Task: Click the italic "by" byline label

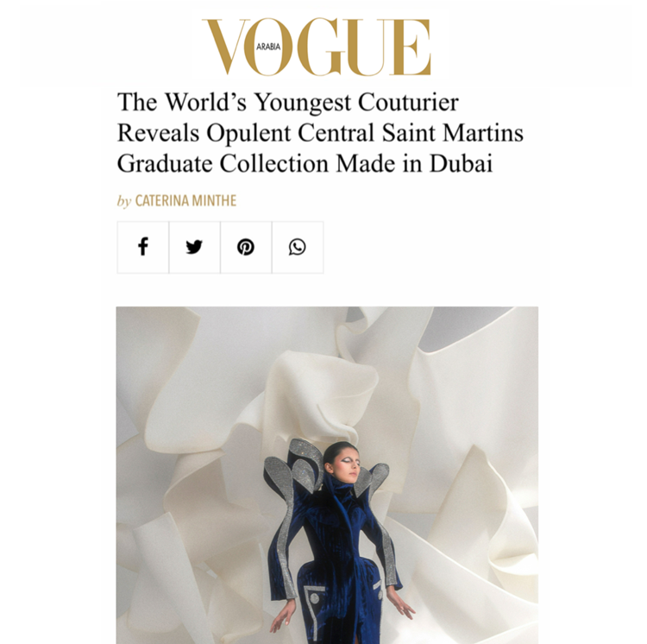Action: pyautogui.click(x=124, y=201)
